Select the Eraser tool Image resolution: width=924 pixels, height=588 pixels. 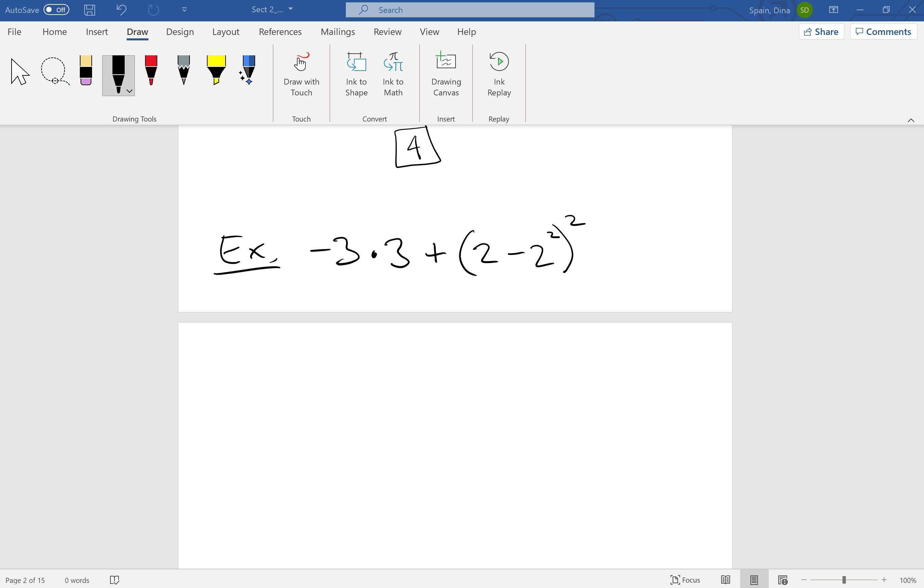[85, 71]
